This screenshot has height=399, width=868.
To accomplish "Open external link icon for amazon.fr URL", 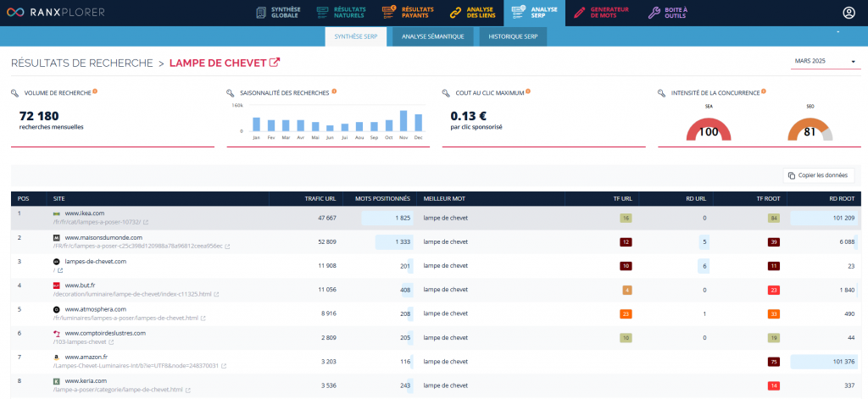I will (x=223, y=366).
